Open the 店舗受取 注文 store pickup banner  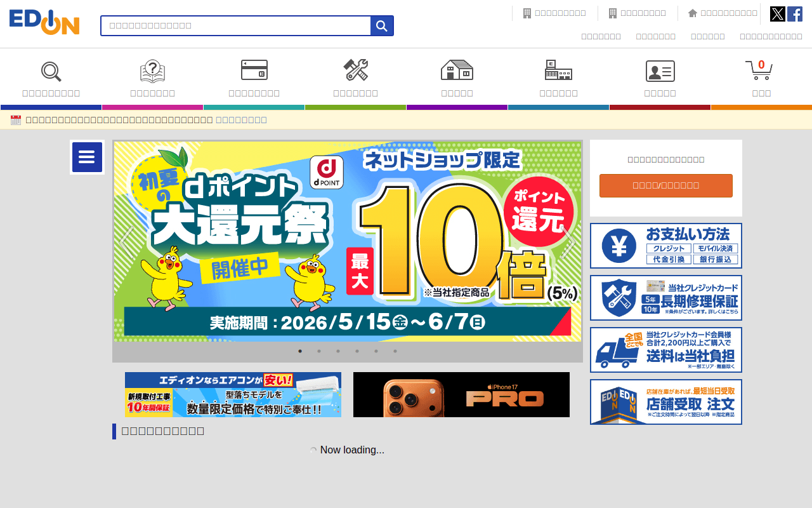tap(666, 402)
